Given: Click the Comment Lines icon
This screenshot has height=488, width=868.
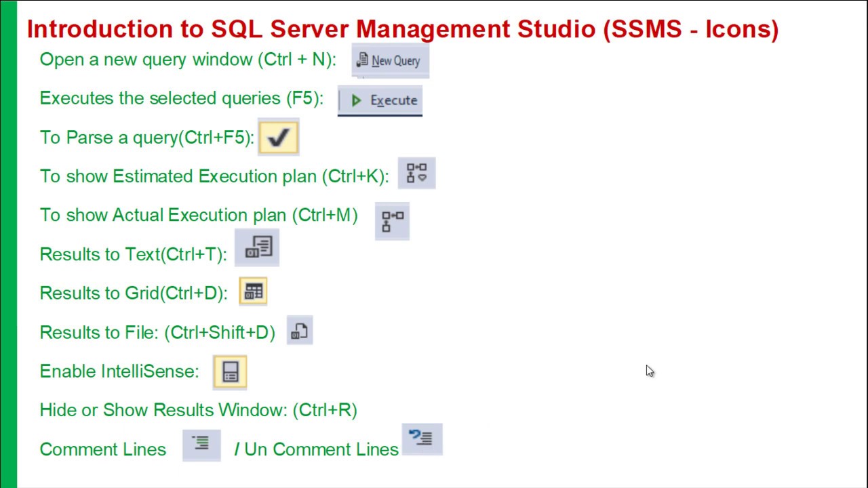Looking at the screenshot, I should pos(201,445).
